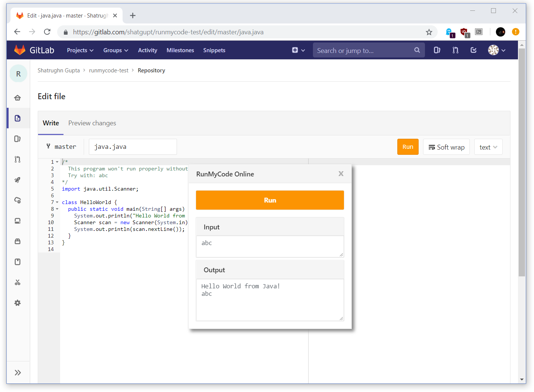Open runmycode-test breadcrumb link

coord(109,70)
